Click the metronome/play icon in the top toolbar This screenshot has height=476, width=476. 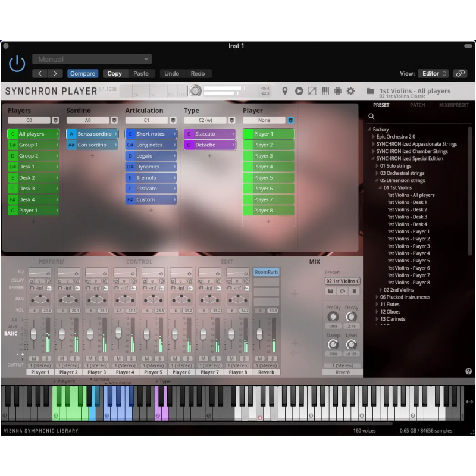(x=299, y=90)
